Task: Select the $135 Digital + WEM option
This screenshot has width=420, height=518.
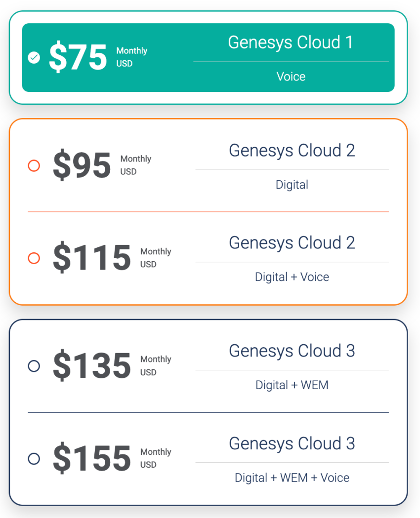Action: tap(34, 366)
